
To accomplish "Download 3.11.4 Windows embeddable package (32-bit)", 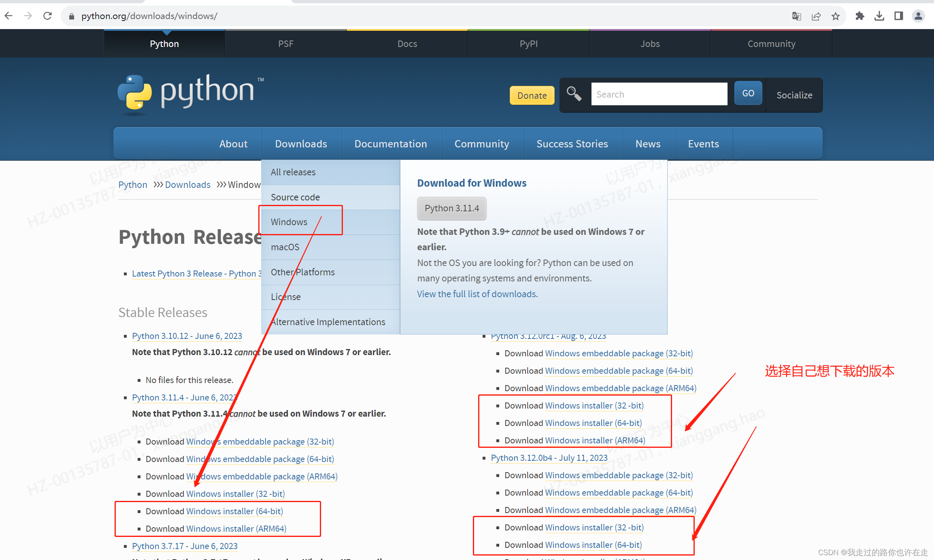I will [260, 442].
